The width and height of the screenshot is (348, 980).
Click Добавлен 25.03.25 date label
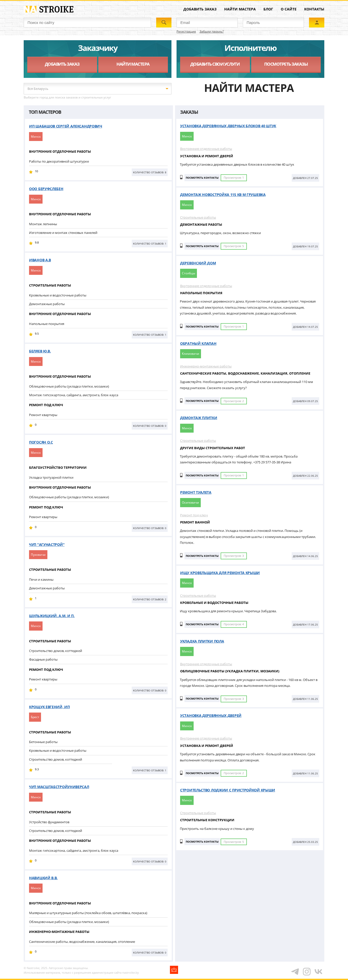pyautogui.click(x=305, y=842)
